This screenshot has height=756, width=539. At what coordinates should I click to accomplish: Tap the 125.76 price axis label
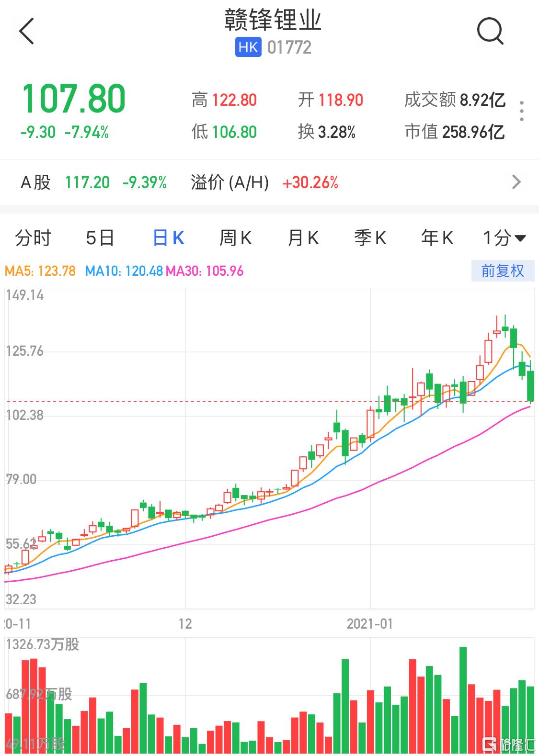[x=25, y=351]
